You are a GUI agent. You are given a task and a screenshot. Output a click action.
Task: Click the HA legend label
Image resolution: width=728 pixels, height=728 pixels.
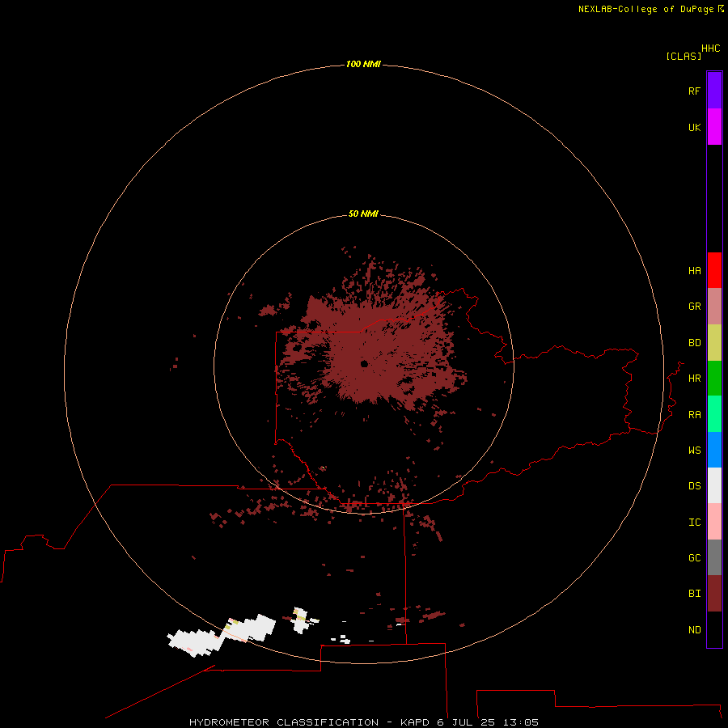694,271
